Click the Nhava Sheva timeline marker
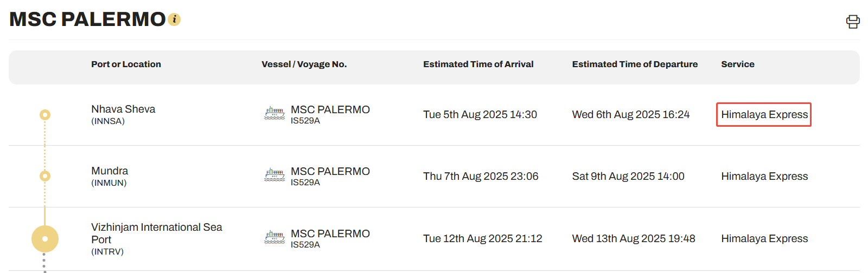The height and width of the screenshot is (273, 868). 45,115
